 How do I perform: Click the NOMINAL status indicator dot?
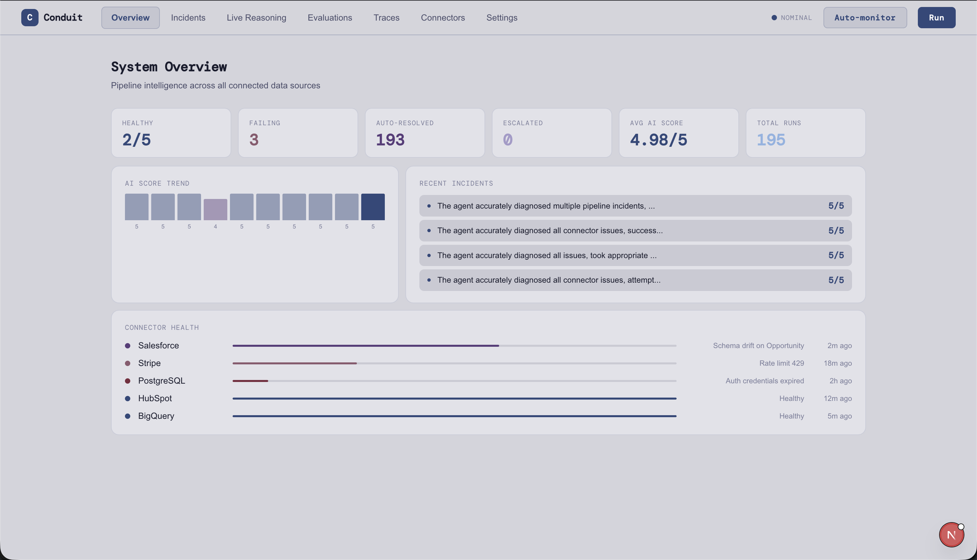(774, 18)
